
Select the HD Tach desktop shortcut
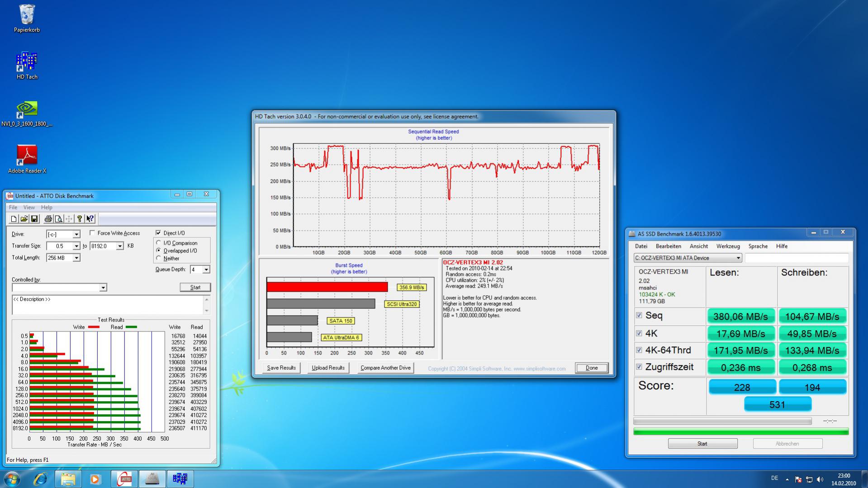pos(27,66)
